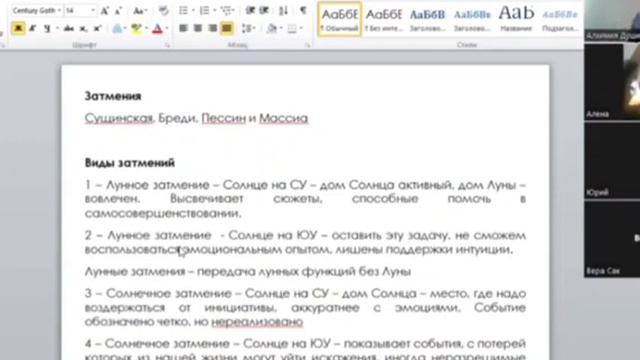Image resolution: width=640 pixels, height=360 pixels.
Task: Expand borders dropdown arrow
Action: coord(301,28)
